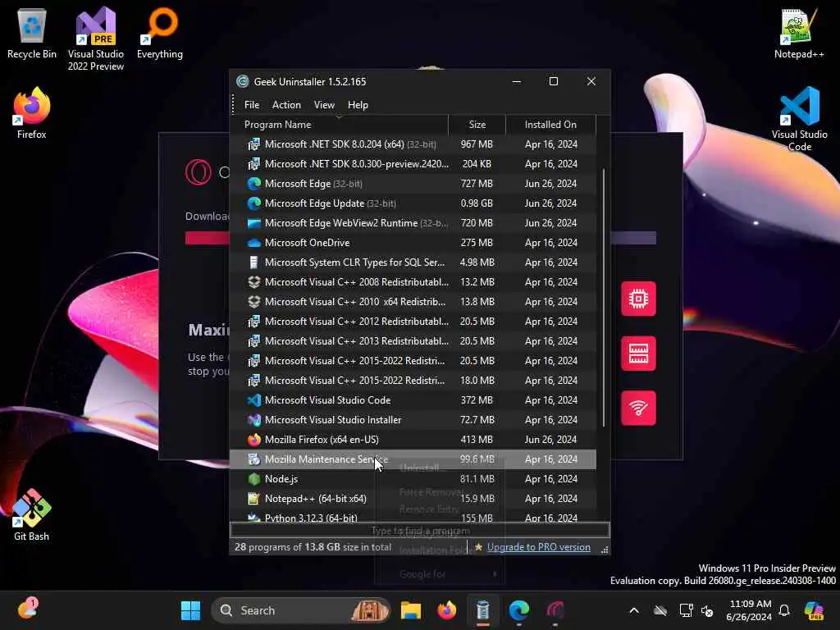Open the Firefox desktop shortcut
Viewport: 840px width, 630px height.
point(32,113)
